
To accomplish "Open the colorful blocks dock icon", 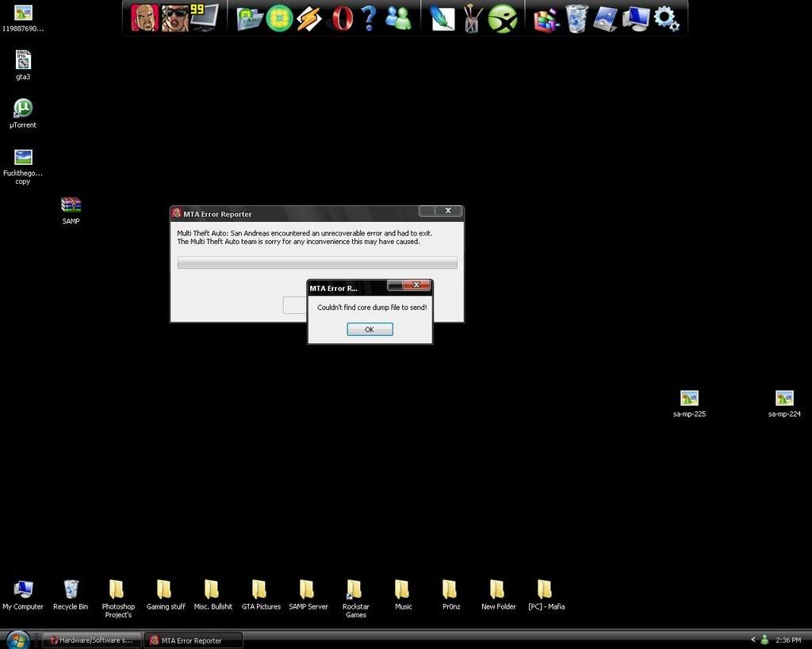I will click(546, 20).
